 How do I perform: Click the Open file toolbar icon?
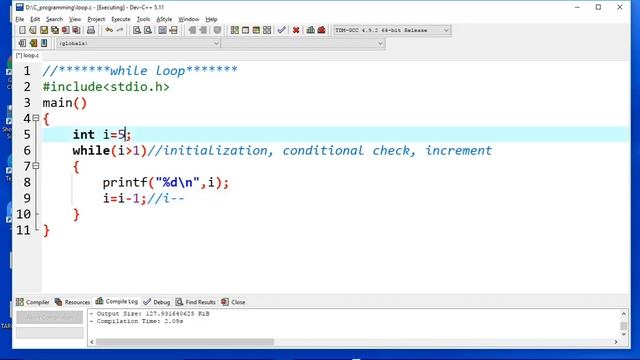pyautogui.click(x=33, y=30)
